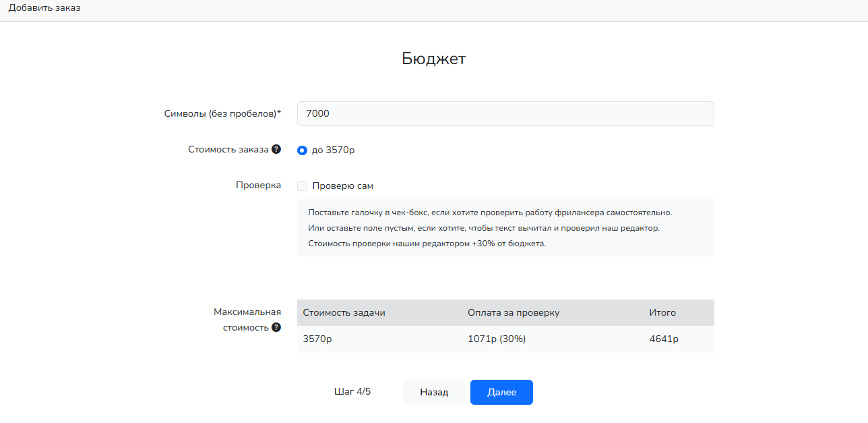Click the 'Символы (без пробелов)*' field label
This screenshot has height=423, width=868.
(x=222, y=114)
